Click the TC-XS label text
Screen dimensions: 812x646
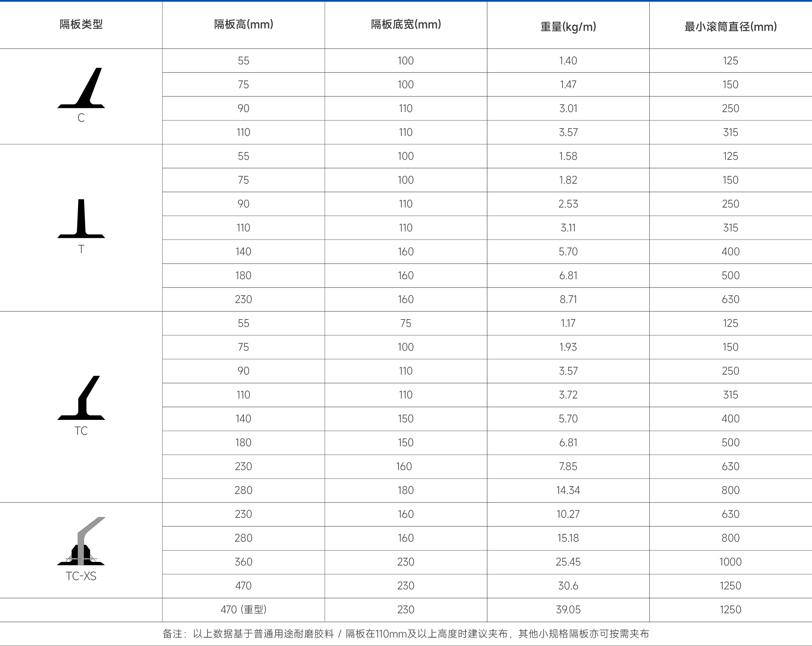[81, 576]
